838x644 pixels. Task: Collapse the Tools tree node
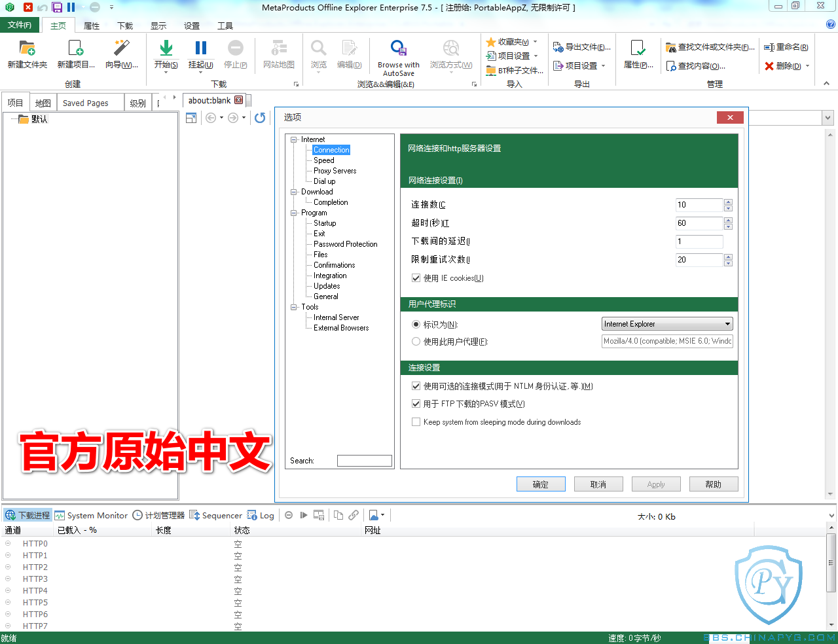tap(294, 307)
